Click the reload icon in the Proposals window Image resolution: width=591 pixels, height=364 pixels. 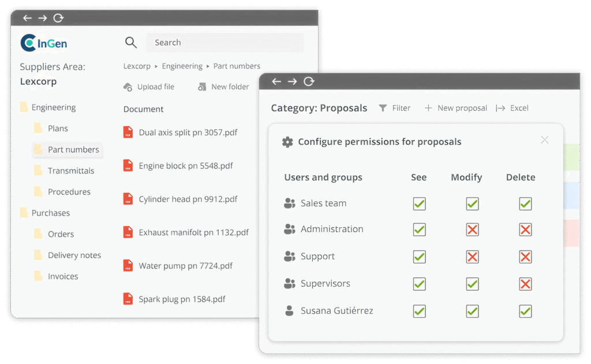tap(309, 81)
